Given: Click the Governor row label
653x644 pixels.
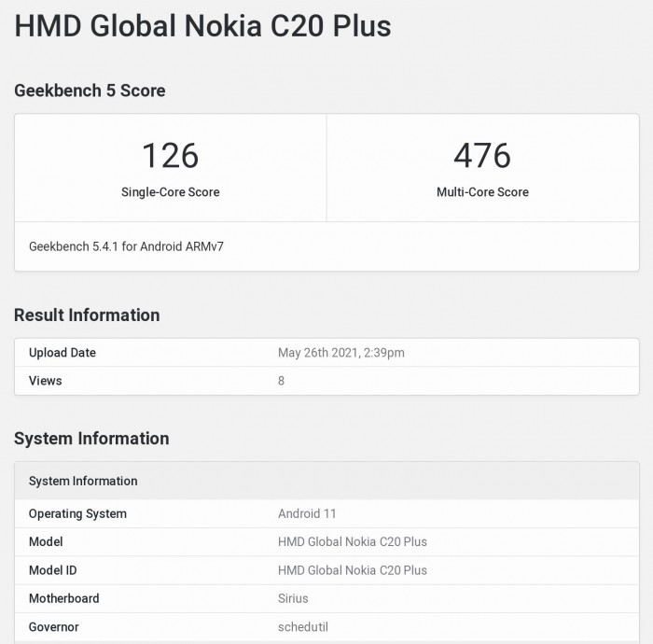Looking at the screenshot, I should tap(54, 627).
